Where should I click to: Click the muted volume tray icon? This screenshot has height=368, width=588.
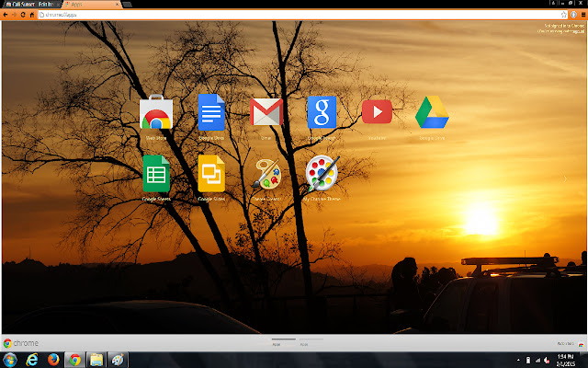547,360
